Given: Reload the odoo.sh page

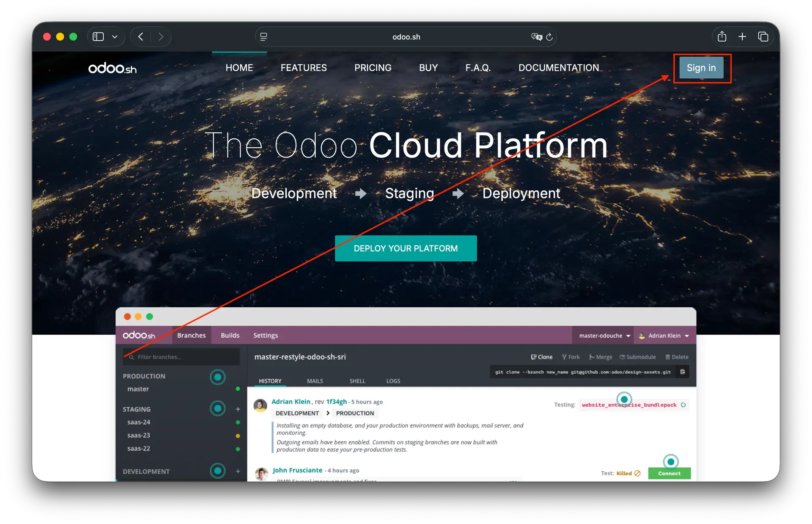Looking at the screenshot, I should point(549,37).
